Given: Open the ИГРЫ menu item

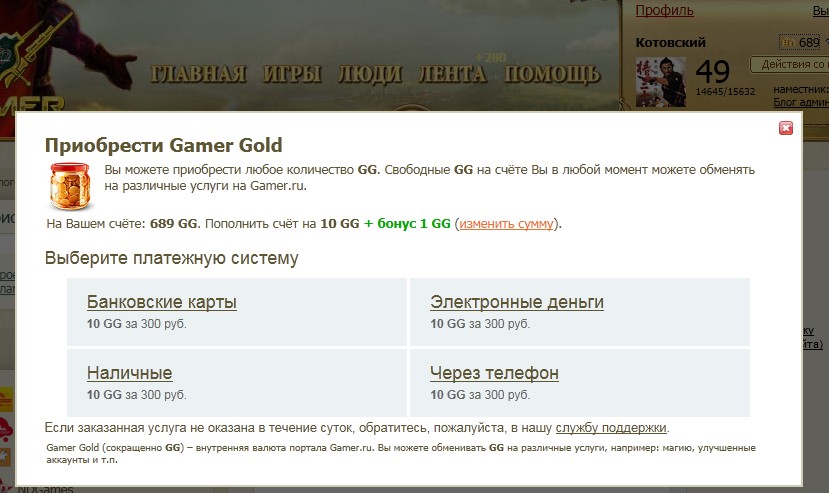Looking at the screenshot, I should coord(292,74).
